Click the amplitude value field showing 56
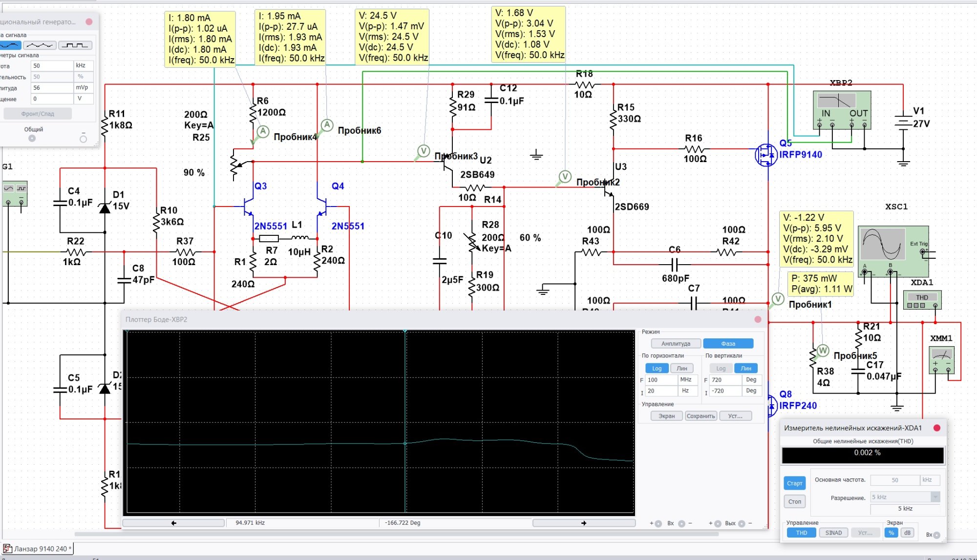Viewport: 977px width, 560px height. pos(51,88)
